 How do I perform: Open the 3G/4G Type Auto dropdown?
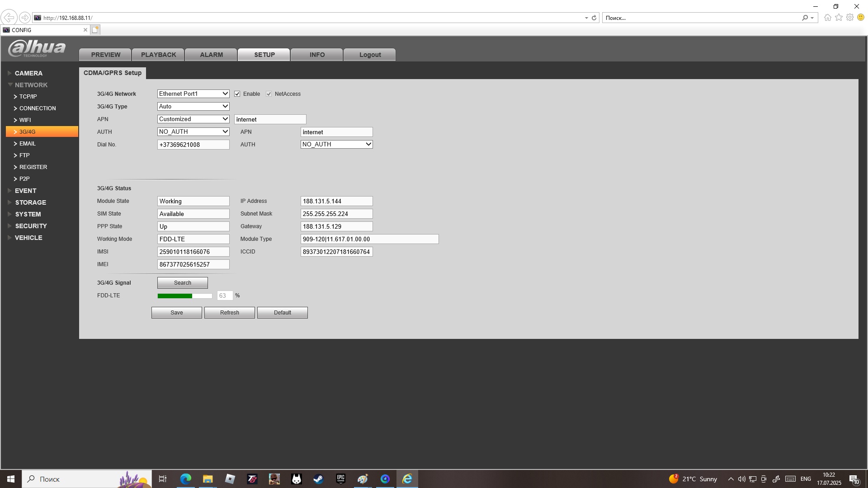[x=193, y=107]
